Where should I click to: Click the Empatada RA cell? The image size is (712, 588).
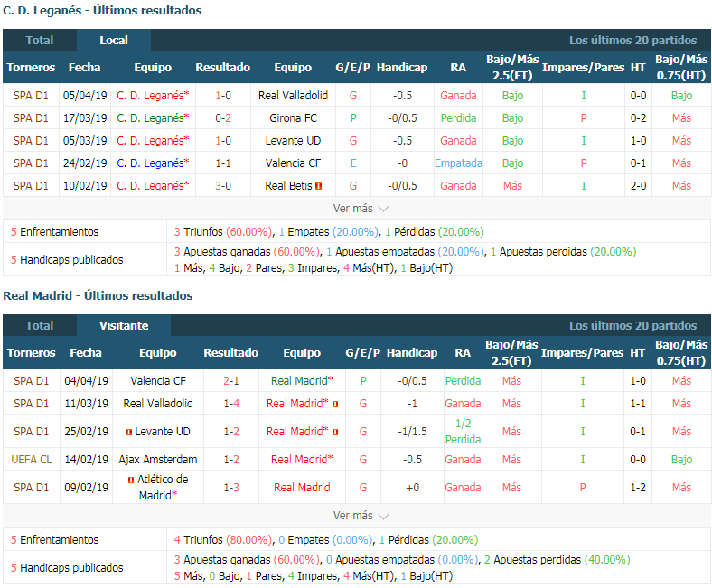pyautogui.click(x=458, y=163)
